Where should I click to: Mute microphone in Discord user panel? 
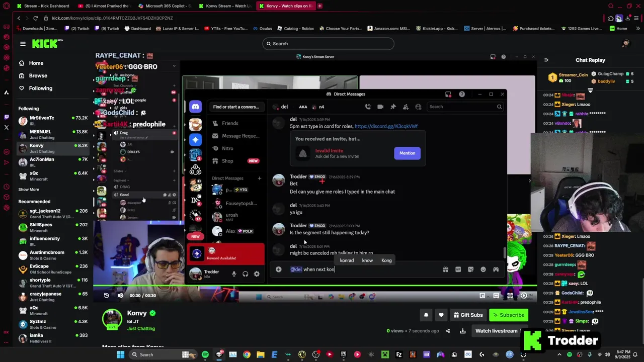[x=234, y=274]
